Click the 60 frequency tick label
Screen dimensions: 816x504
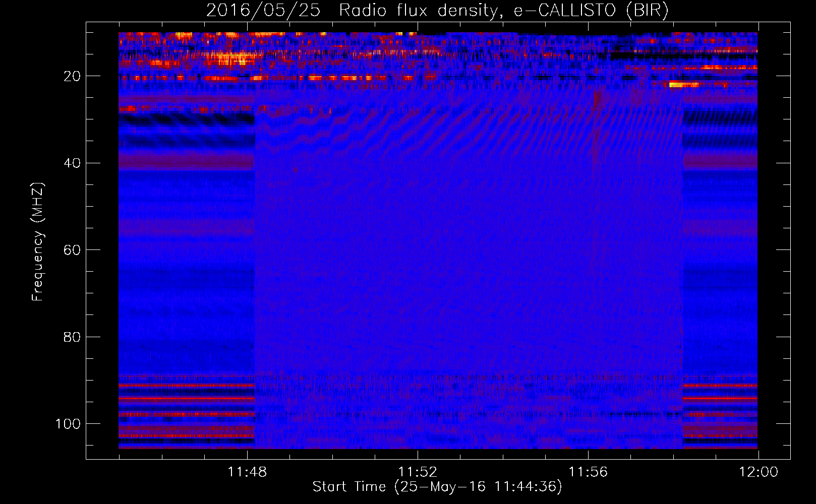(x=72, y=250)
